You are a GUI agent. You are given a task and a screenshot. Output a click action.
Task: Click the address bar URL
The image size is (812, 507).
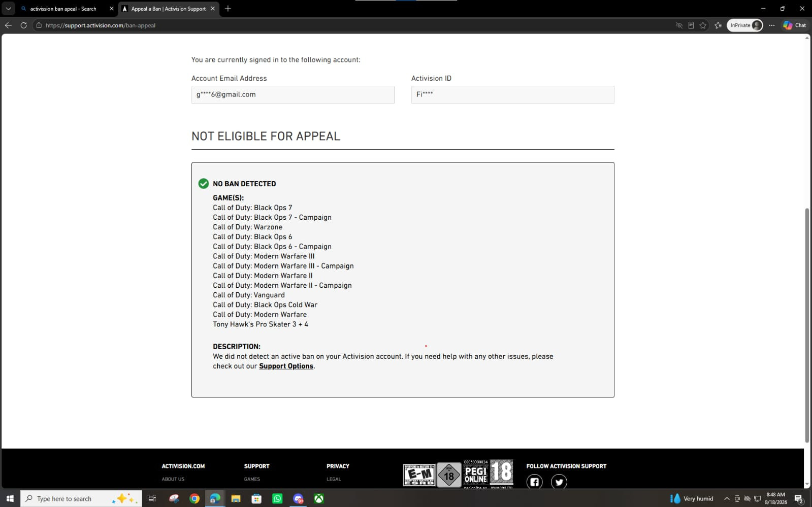click(x=101, y=25)
